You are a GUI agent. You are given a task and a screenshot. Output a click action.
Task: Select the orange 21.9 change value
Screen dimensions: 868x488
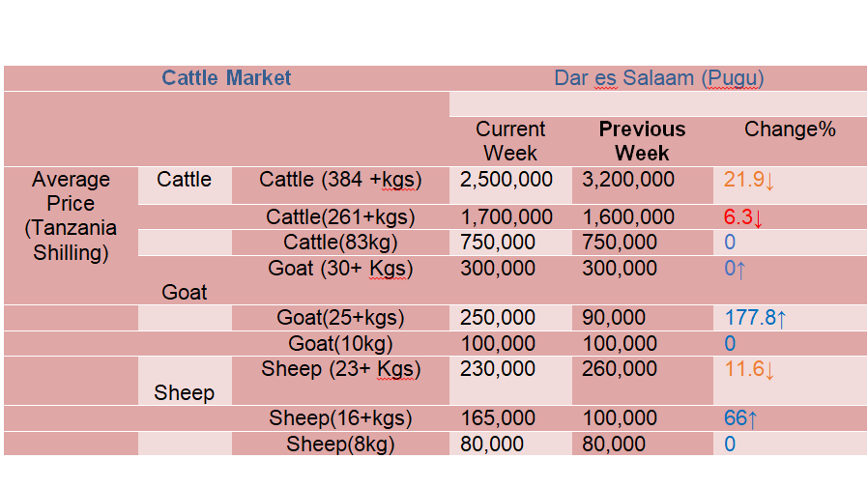coord(748,180)
